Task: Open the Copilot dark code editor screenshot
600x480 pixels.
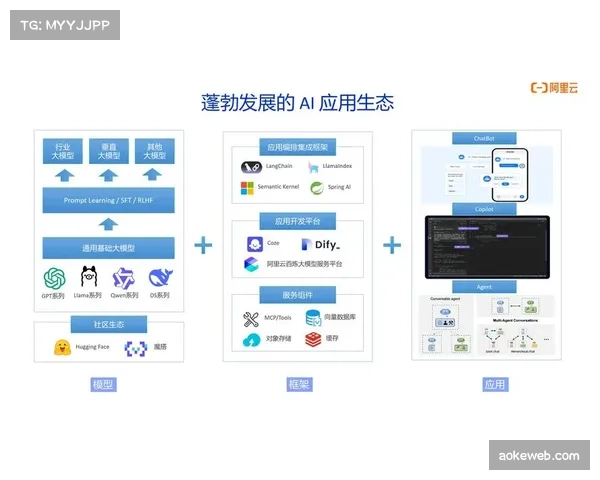Action: [x=487, y=247]
